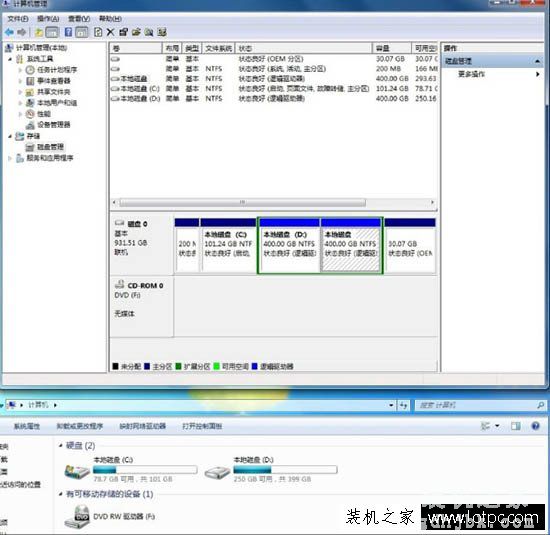Click the open folder toolbar icon
This screenshot has width=550, height=535.
coord(136,33)
